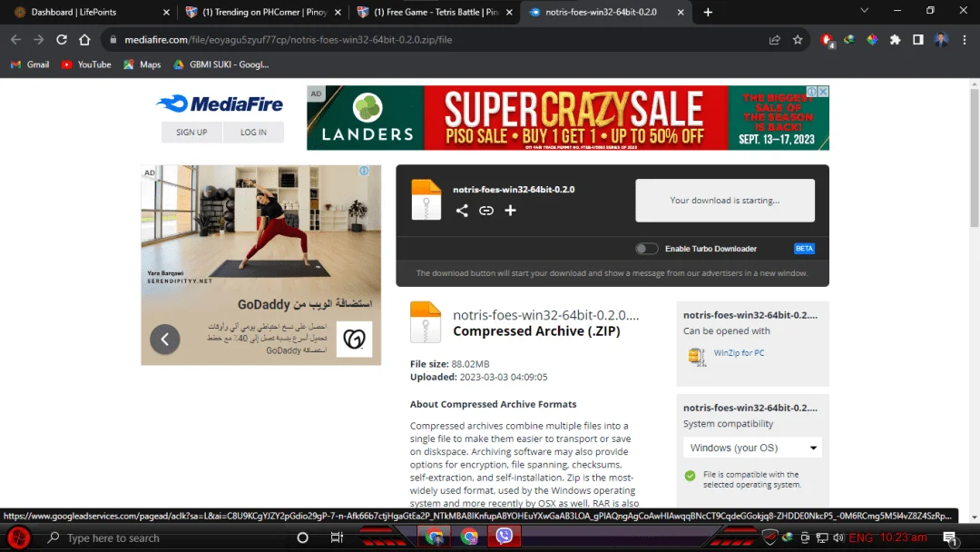
Task: Click the share icon under the file name
Action: [462, 211]
